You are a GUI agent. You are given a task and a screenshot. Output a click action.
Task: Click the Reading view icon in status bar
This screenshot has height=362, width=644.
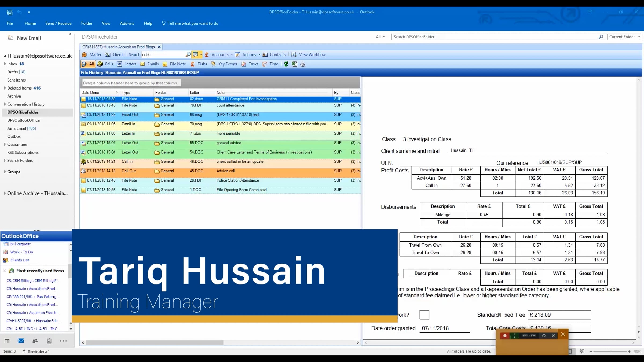pos(582,351)
